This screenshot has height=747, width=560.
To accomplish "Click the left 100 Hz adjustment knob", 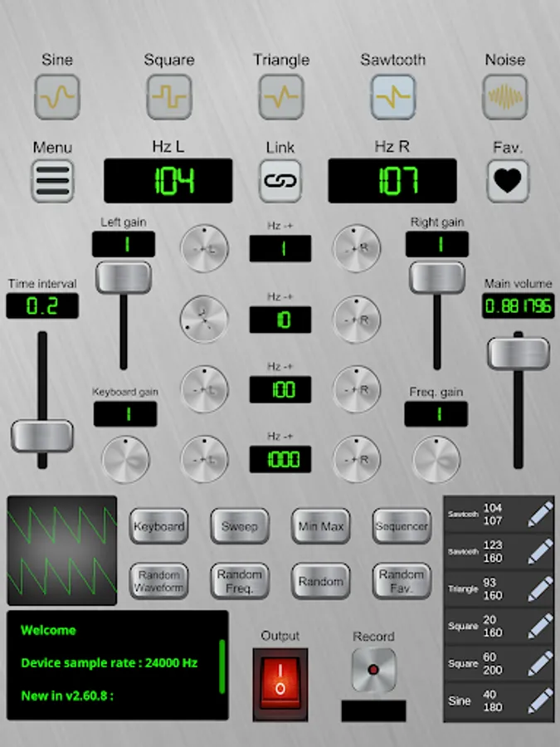I will (205, 389).
